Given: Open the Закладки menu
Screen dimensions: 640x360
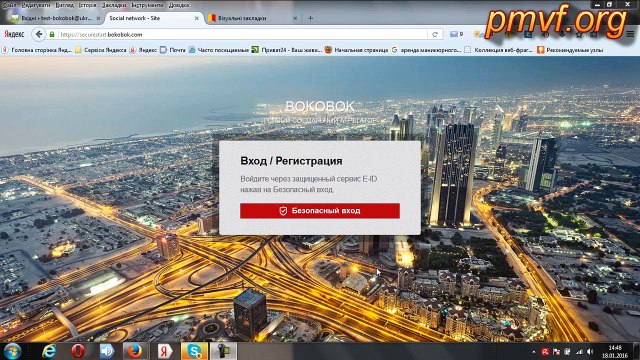Looking at the screenshot, I should pyautogui.click(x=114, y=5).
